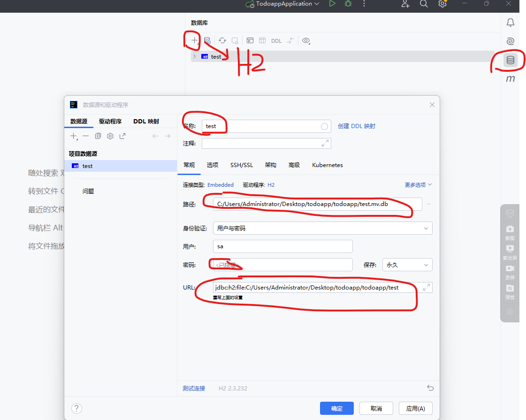Click the table editor icon in Database toolbar
526x420 pixels.
click(262, 40)
